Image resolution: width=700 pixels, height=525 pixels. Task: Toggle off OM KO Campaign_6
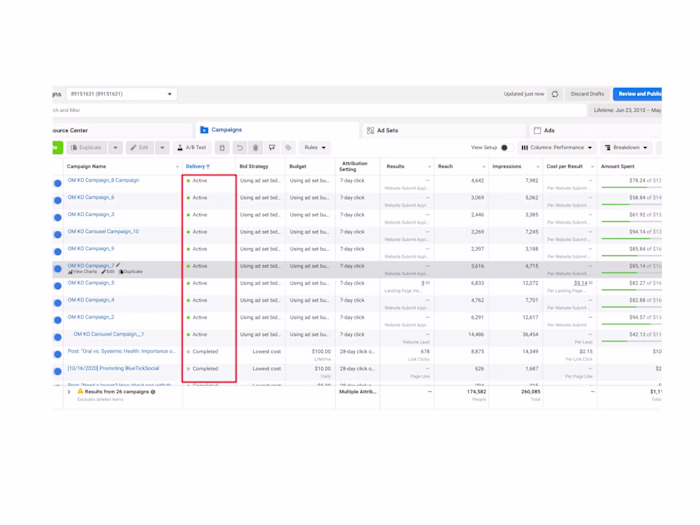pos(58,200)
